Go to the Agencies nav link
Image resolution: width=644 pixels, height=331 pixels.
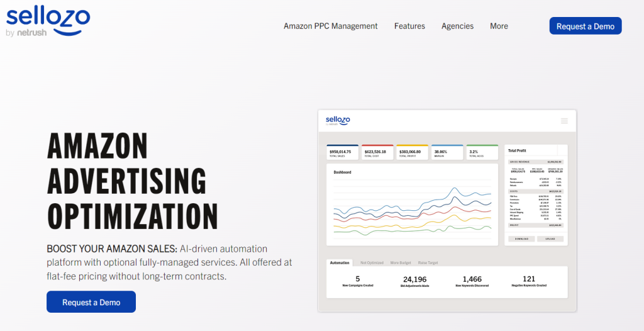pyautogui.click(x=457, y=26)
